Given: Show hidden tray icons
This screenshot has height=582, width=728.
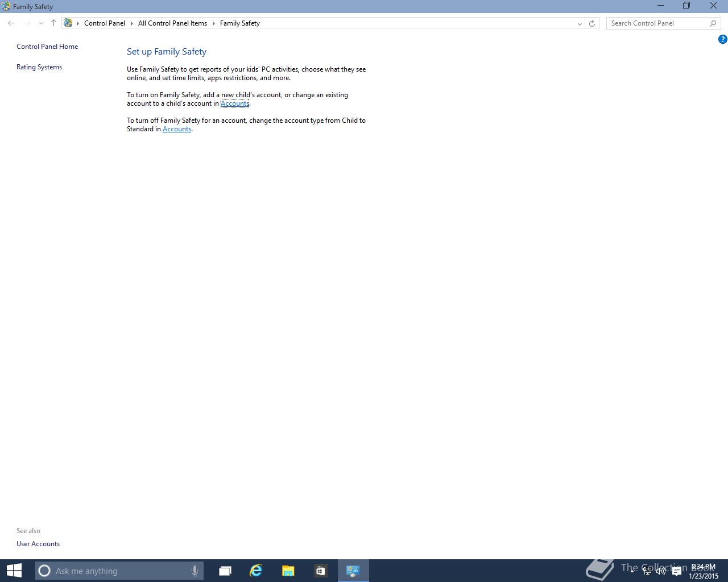Looking at the screenshot, I should click(632, 571).
